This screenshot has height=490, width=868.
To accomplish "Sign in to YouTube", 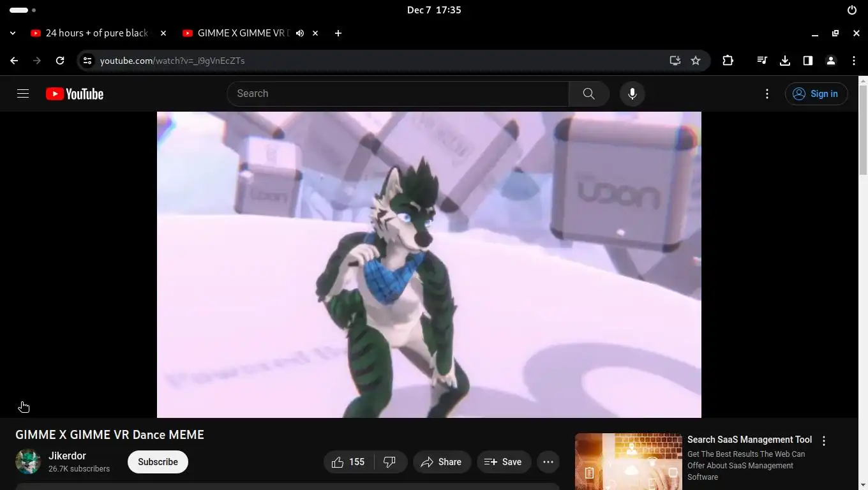I will [816, 94].
